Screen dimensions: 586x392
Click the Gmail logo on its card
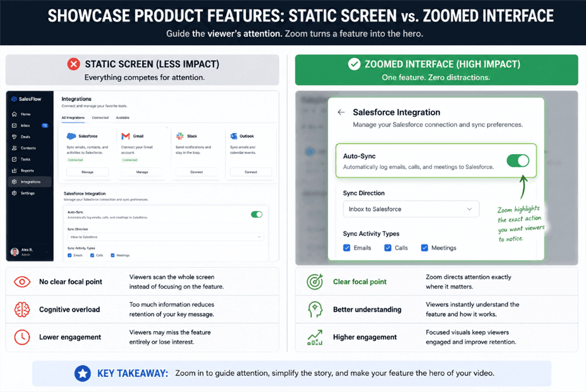125,136
